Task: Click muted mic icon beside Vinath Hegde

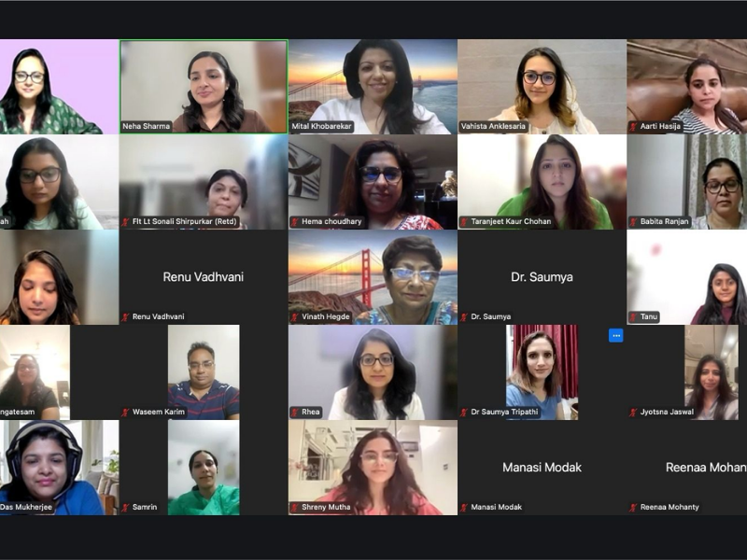Action: pyautogui.click(x=295, y=316)
